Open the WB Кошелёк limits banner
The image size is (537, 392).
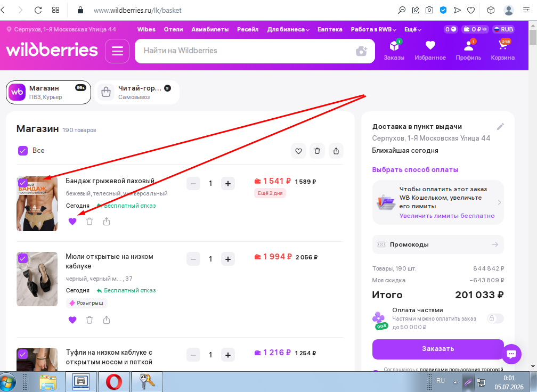(x=438, y=202)
